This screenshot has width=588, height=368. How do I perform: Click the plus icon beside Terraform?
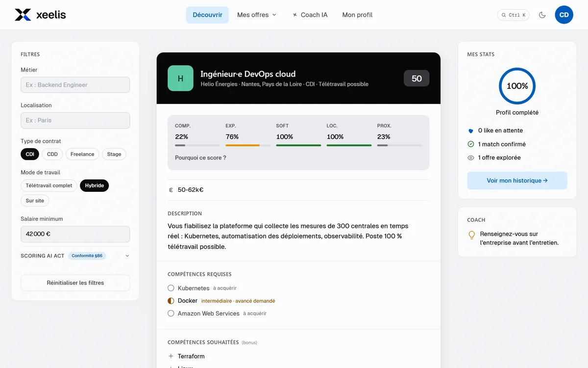pos(171,356)
